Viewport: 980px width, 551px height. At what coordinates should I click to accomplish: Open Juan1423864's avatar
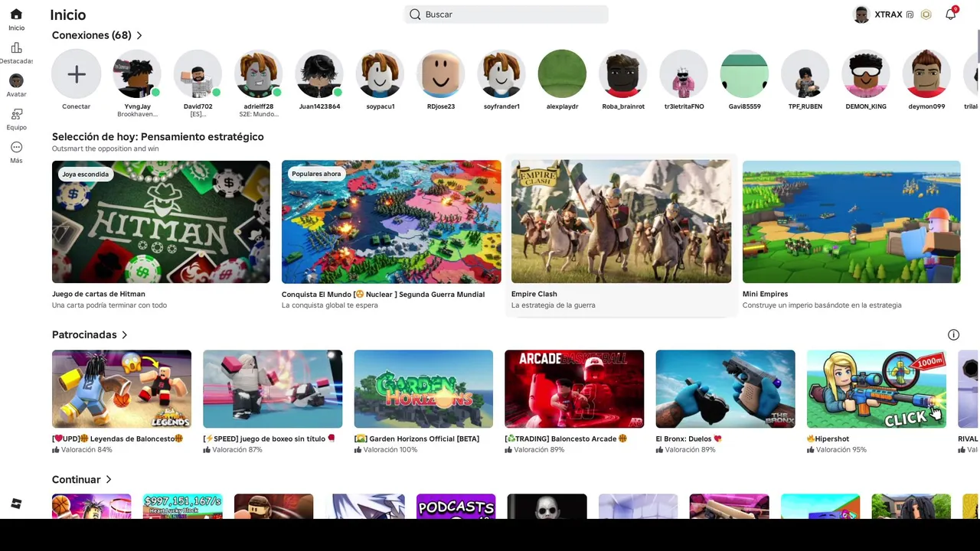pos(319,74)
